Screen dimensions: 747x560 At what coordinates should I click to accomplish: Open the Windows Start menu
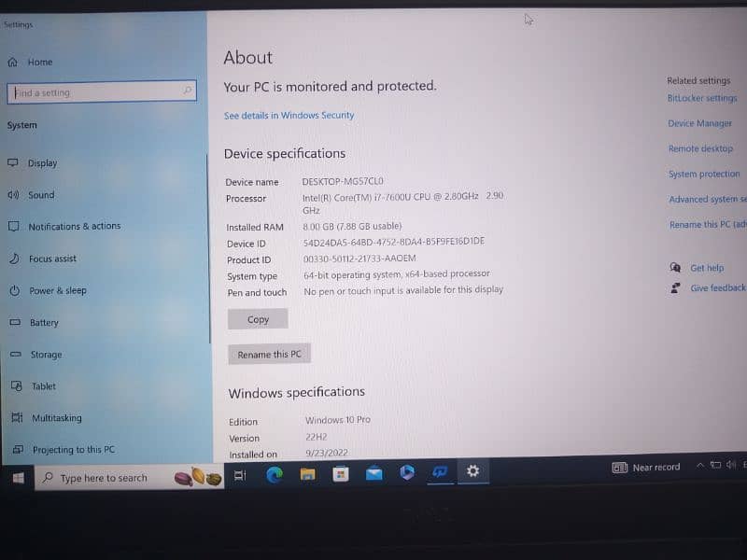18,478
